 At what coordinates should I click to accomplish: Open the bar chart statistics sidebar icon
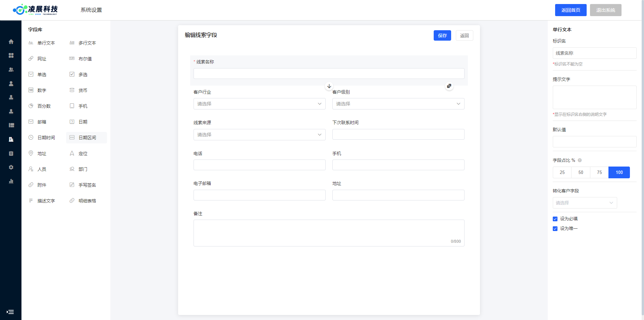click(11, 181)
